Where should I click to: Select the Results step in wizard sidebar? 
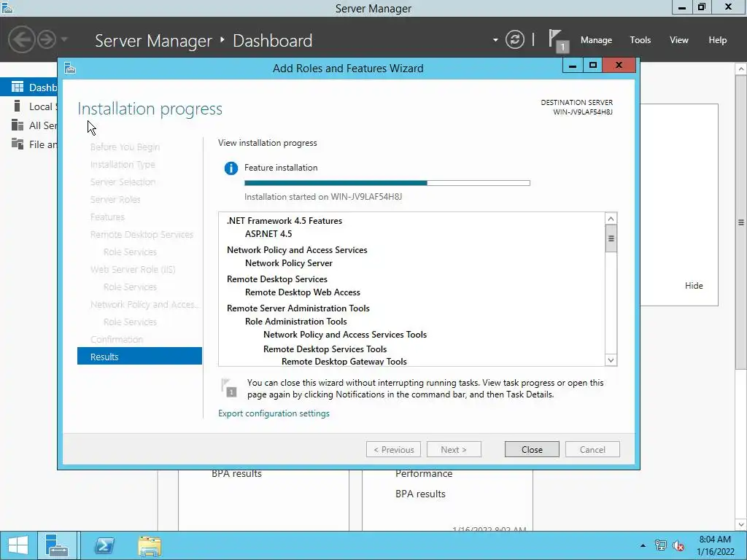139,356
